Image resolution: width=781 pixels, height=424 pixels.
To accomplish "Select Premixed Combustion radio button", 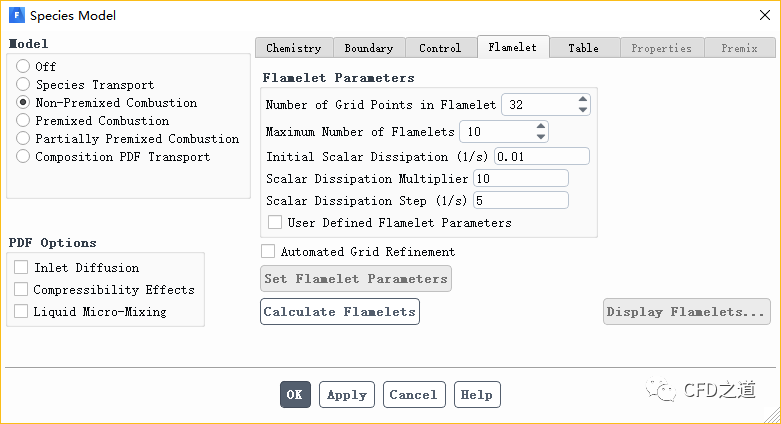I will [x=23, y=121].
